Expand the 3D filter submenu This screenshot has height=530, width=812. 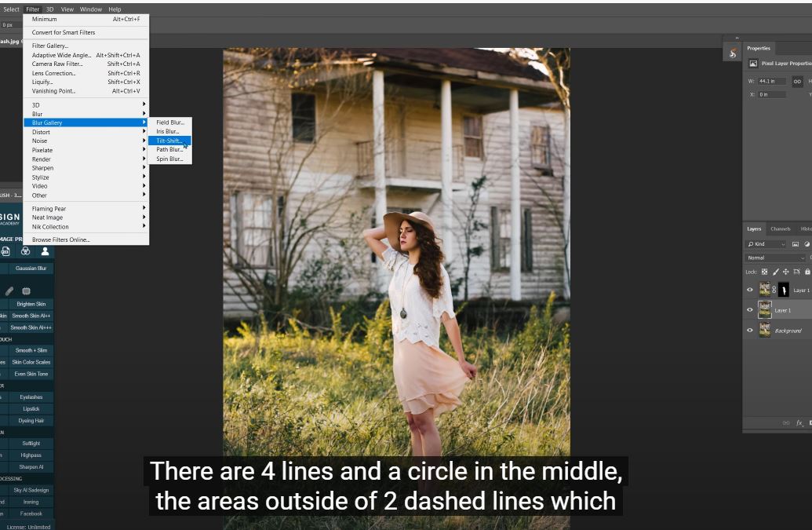pyautogui.click(x=86, y=104)
